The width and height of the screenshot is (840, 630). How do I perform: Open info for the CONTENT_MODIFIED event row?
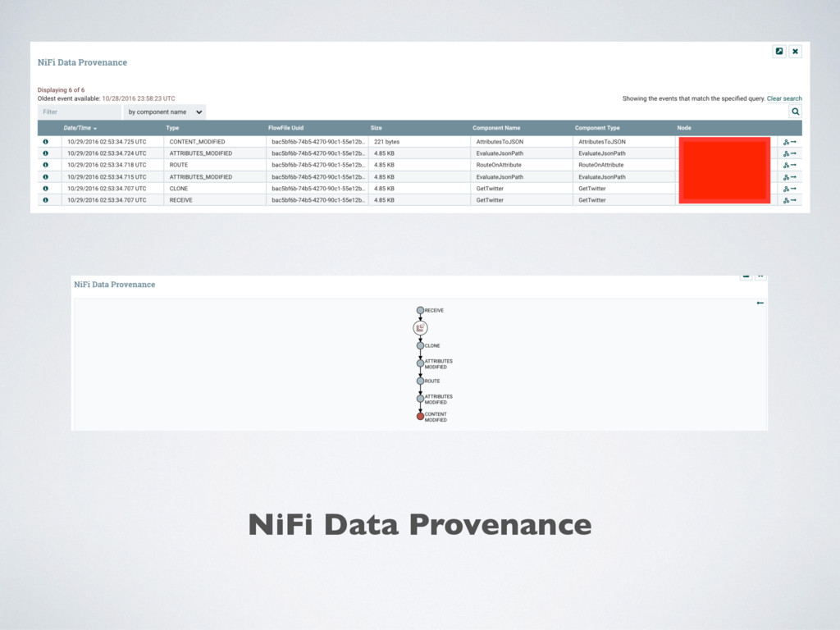coord(46,142)
